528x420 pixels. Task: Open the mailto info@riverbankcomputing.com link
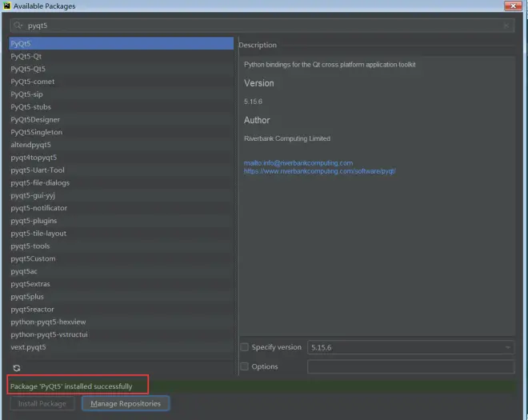(298, 163)
